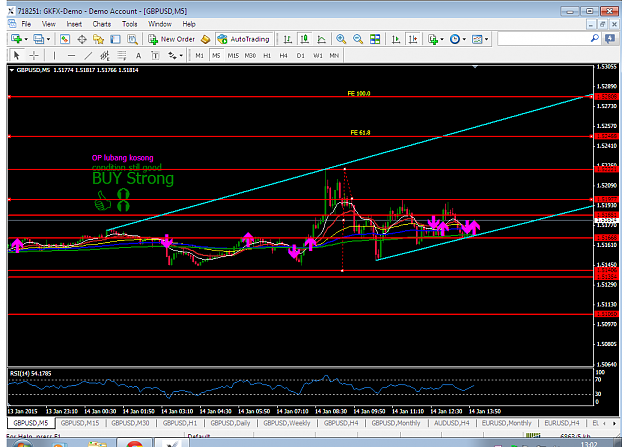Click the Periods clock icon
Image resolution: width=625 pixels, height=447 pixels.
454,39
